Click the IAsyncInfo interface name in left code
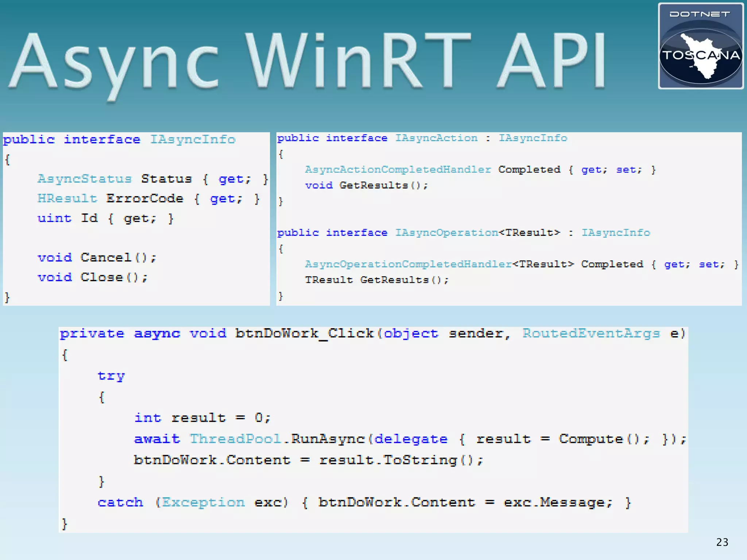 click(193, 140)
